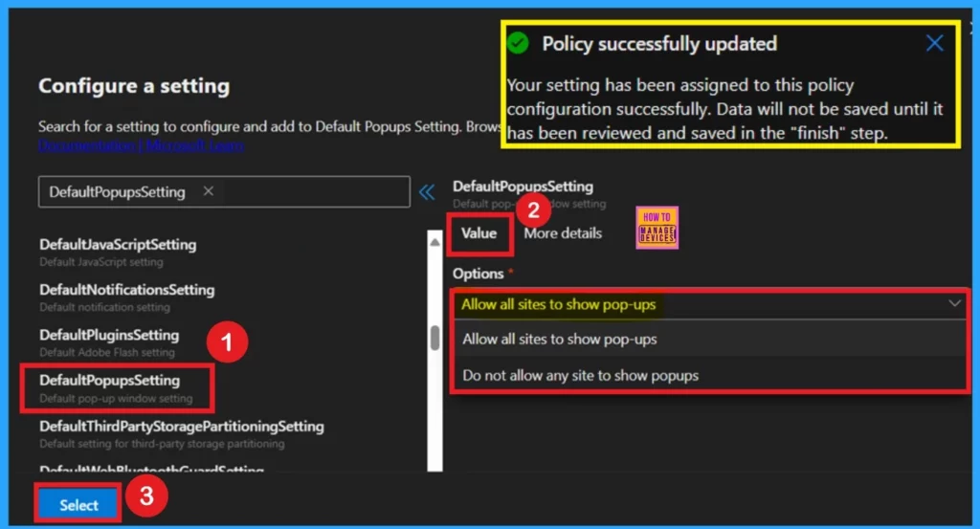Click the green success checkmark icon

[x=518, y=43]
